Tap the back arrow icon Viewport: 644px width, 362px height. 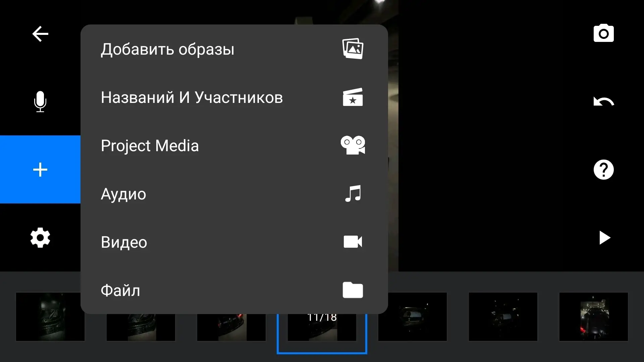click(40, 34)
